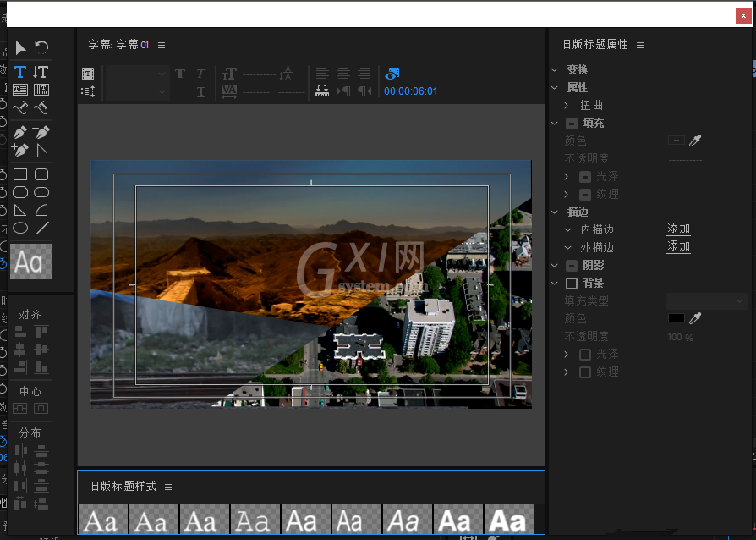Screen dimensions: 756x540
Task: Toggle 纹理 checkbox under 填充
Action: pyautogui.click(x=585, y=195)
